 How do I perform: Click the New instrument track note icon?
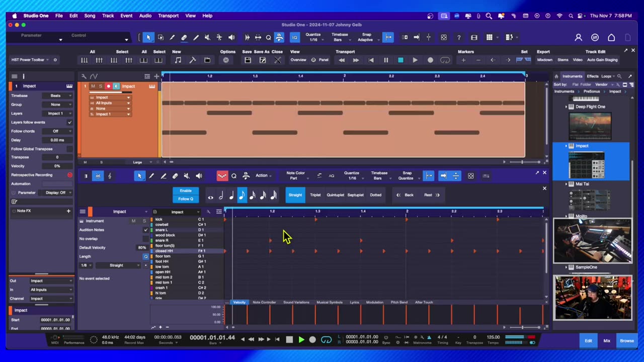coord(178,60)
